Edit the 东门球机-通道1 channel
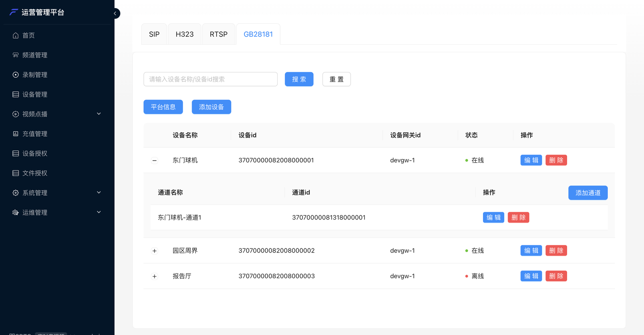644x335 pixels. pos(494,217)
